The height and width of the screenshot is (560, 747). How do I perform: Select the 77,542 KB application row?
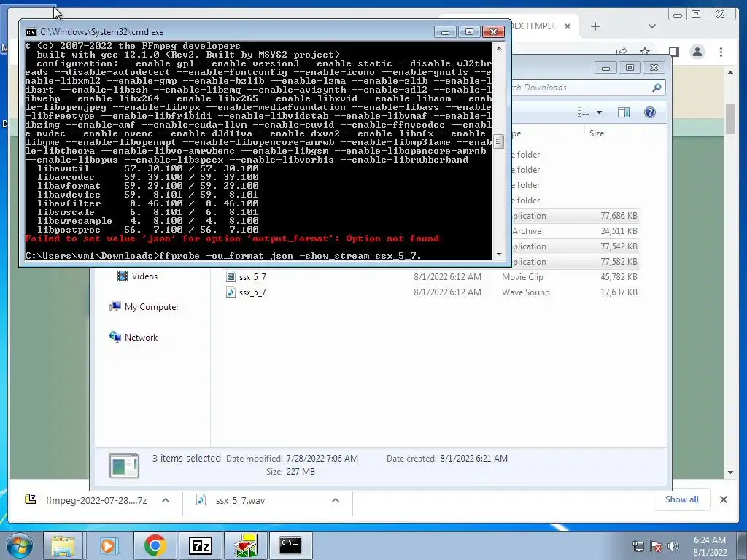click(x=575, y=246)
